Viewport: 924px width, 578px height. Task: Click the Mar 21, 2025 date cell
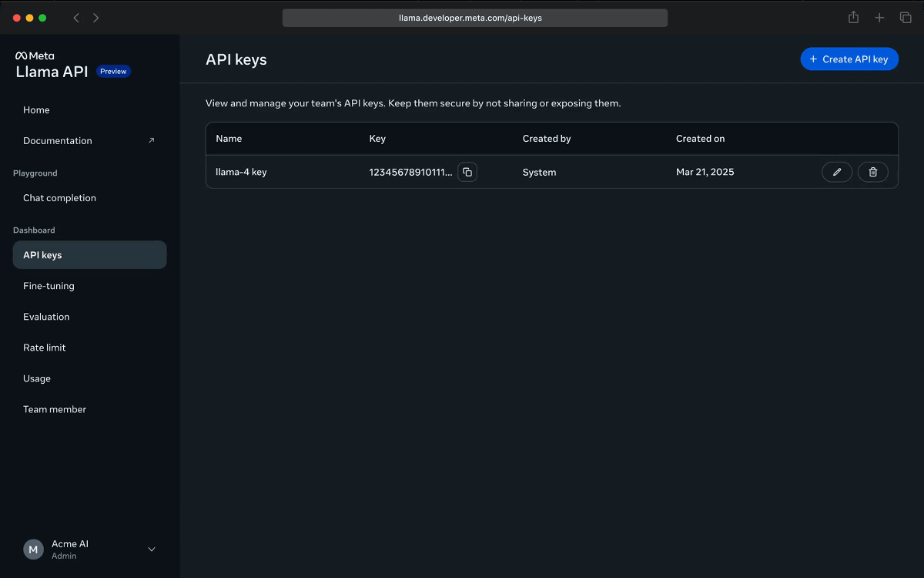705,173
